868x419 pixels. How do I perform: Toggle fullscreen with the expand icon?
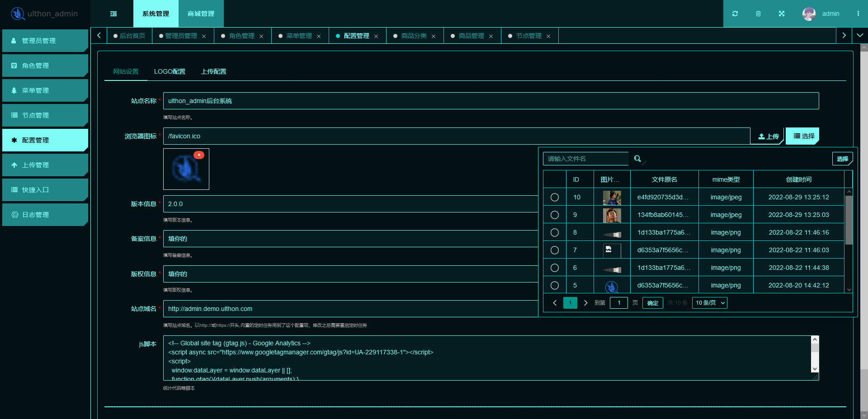click(782, 14)
